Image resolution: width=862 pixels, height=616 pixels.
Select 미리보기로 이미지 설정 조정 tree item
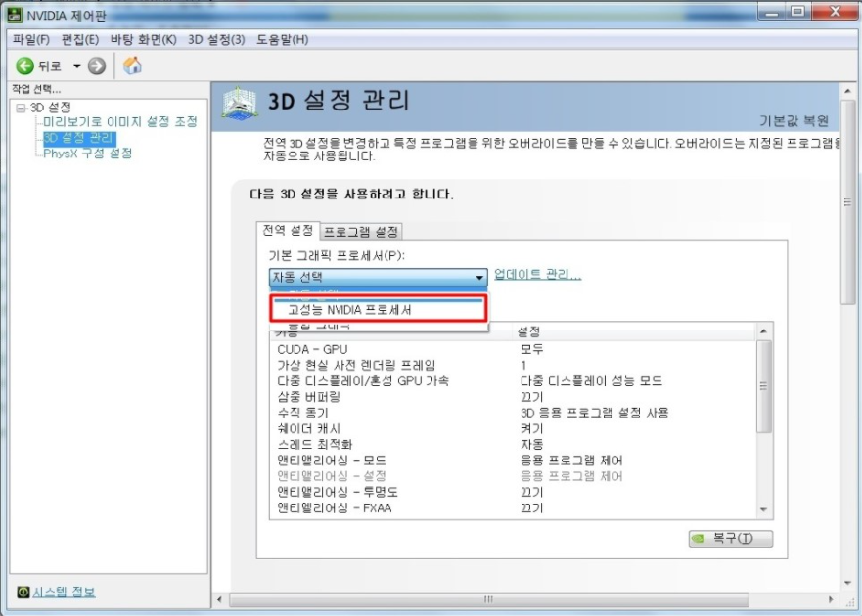[119, 121]
